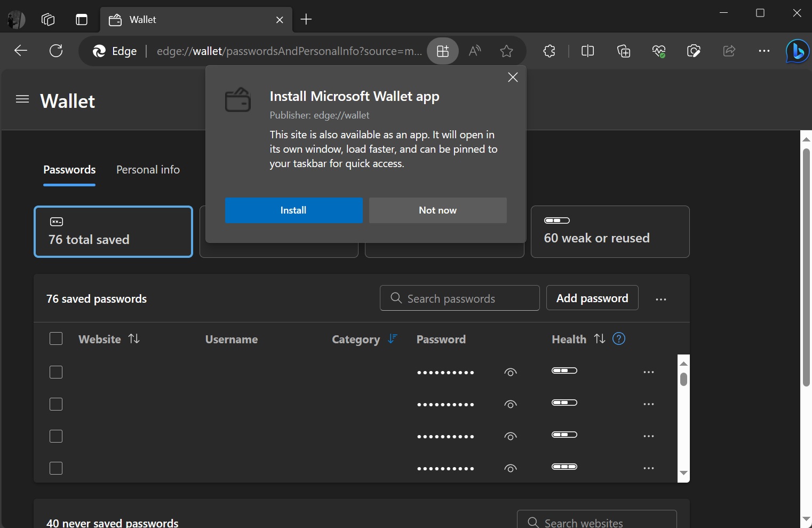Open the Wallet hamburger menu

click(x=22, y=99)
